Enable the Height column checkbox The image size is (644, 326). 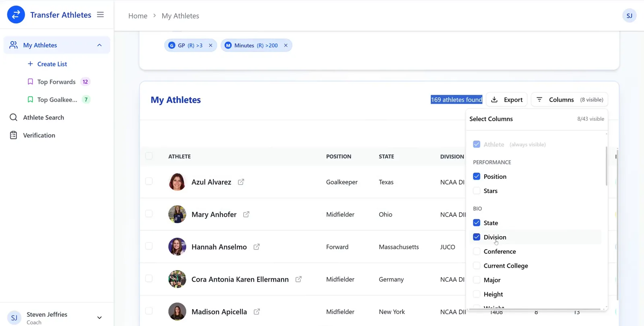477,294
